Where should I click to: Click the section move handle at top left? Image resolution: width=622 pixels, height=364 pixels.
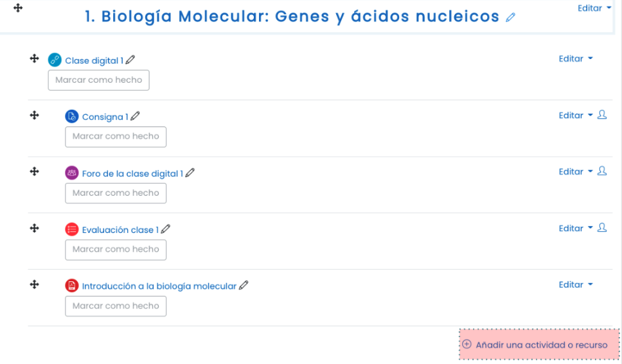click(x=18, y=8)
